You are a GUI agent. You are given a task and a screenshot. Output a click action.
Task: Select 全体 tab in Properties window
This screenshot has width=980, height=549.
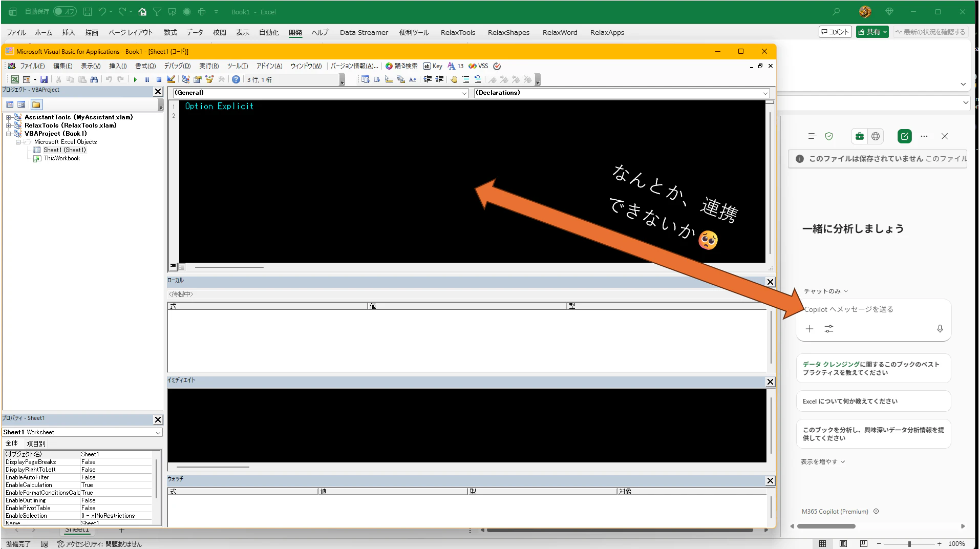(12, 444)
